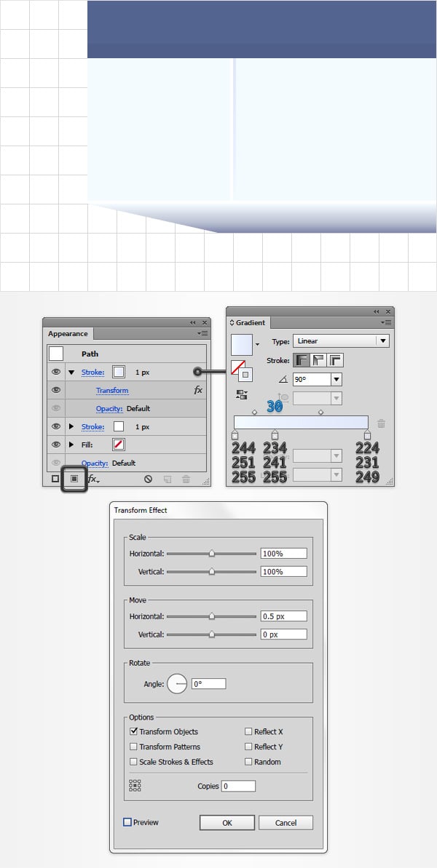Click Add New Fill icon in Appearance panel
437x868 pixels.
click(74, 479)
